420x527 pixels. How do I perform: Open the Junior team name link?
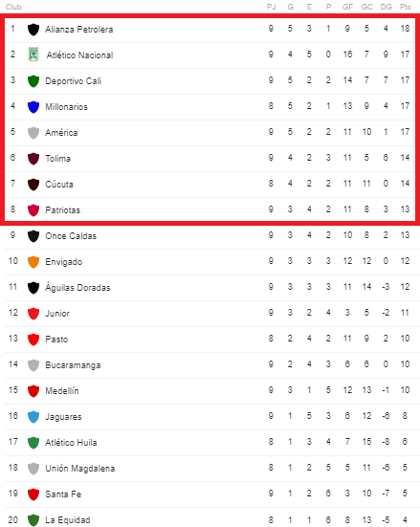pos(57,314)
